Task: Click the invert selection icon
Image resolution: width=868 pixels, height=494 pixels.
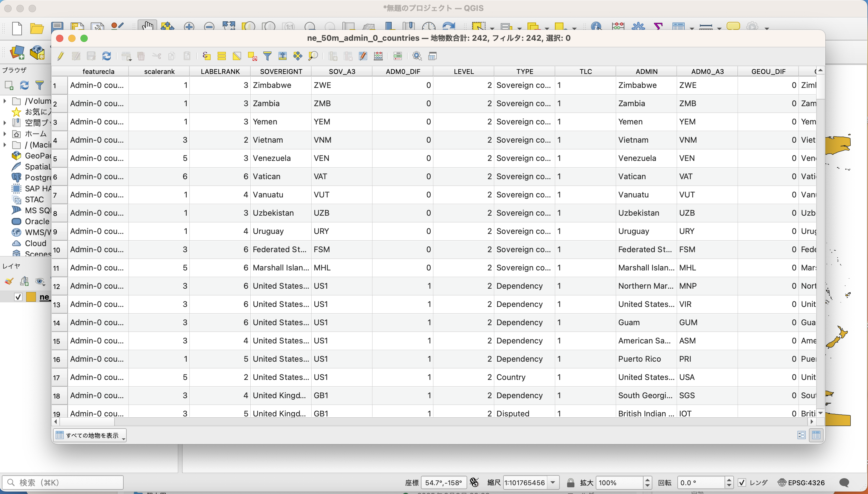Action: coord(237,56)
